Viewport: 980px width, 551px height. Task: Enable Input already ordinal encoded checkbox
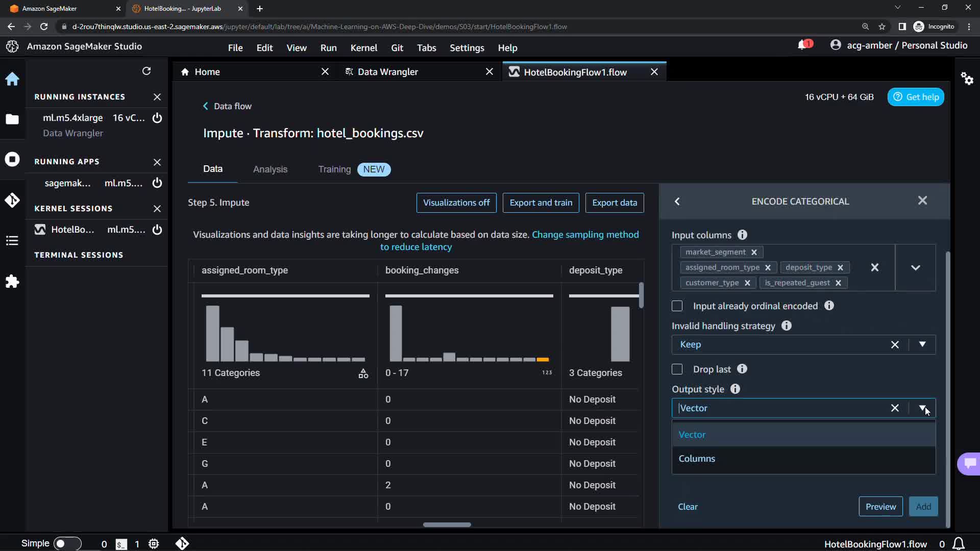677,306
